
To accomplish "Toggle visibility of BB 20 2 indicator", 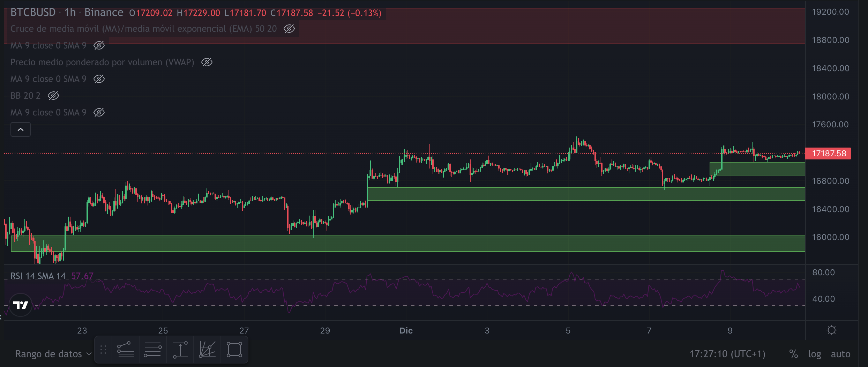I will tap(53, 96).
